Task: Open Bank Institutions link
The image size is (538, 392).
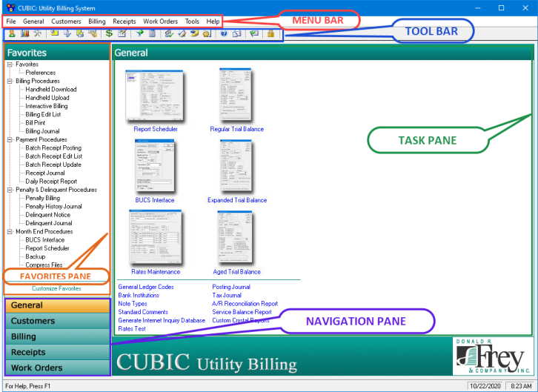Action: click(139, 295)
